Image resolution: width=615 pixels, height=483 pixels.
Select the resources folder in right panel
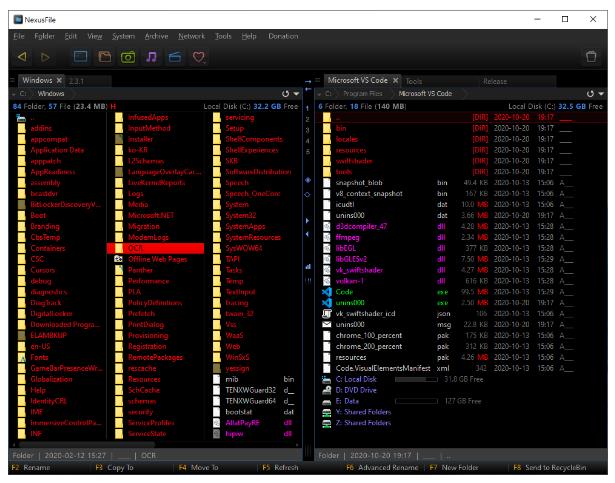[x=351, y=150]
